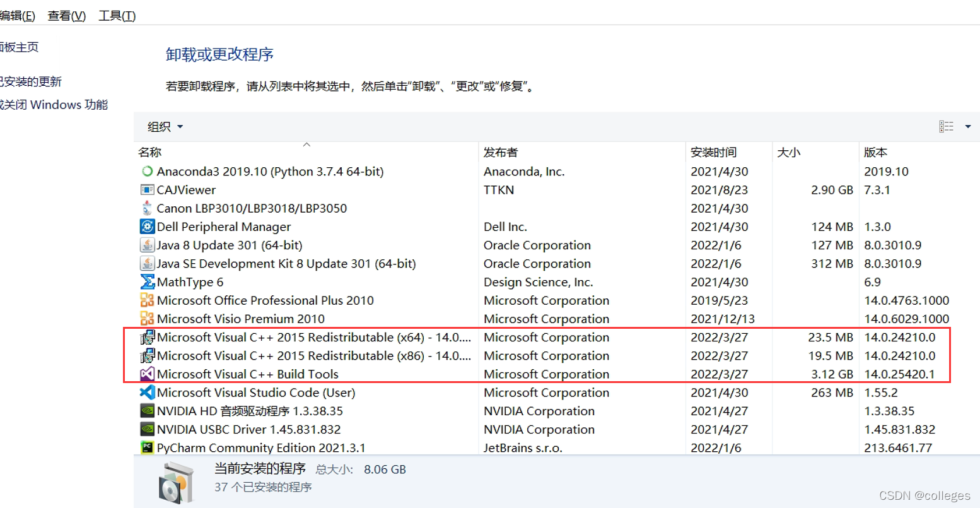Image resolution: width=980 pixels, height=508 pixels.
Task: Click the Canon LBP3010 printer icon
Action: 147,208
